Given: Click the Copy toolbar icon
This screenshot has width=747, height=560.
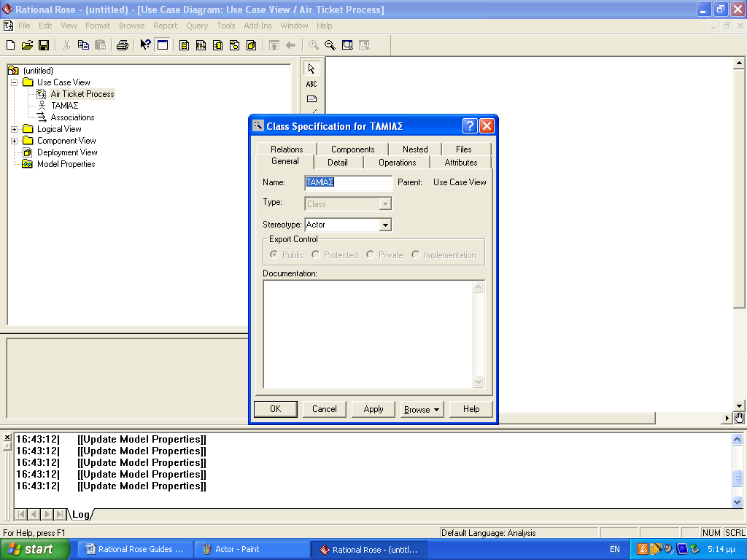Looking at the screenshot, I should (83, 45).
